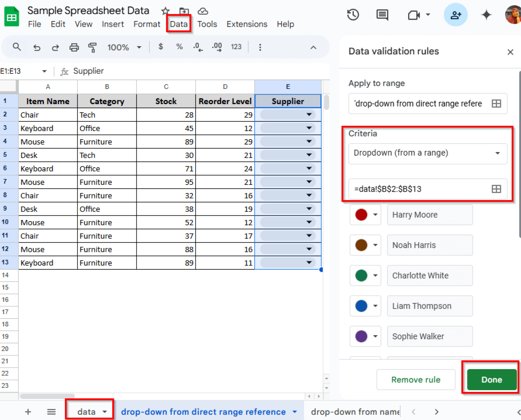
Task: Click the Redo icon
Action: pyautogui.click(x=55, y=47)
